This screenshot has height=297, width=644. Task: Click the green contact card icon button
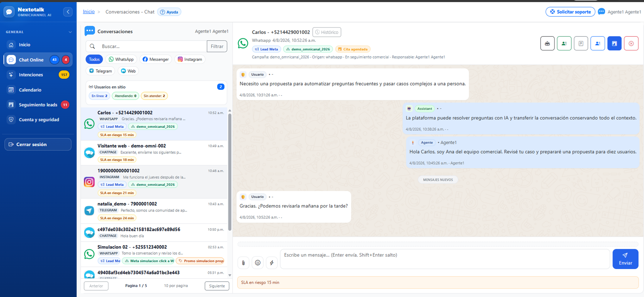click(564, 43)
